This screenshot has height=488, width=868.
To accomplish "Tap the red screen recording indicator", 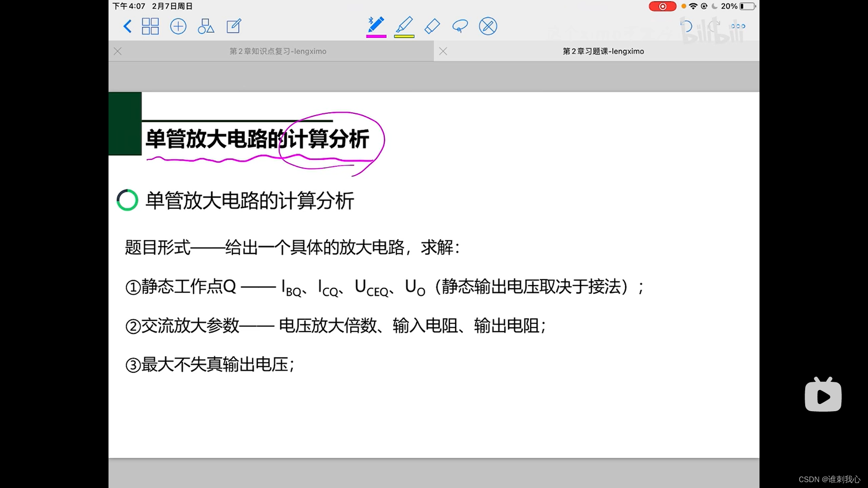I will point(662,6).
